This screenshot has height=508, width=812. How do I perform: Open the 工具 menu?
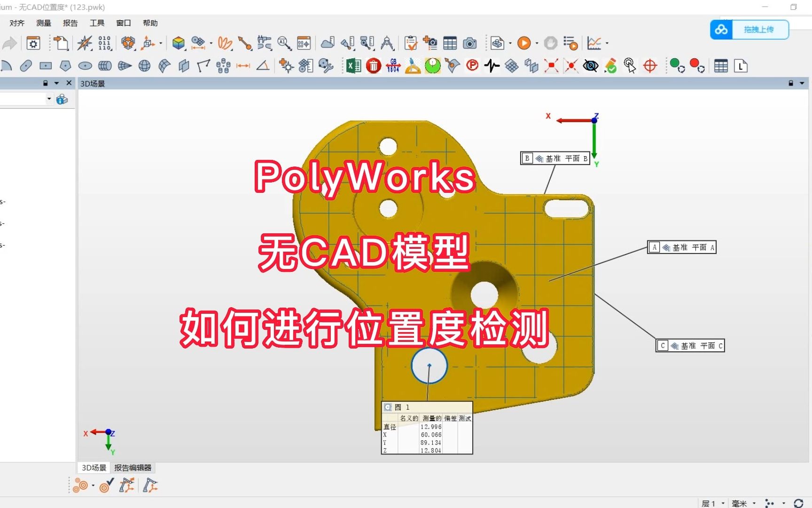(97, 23)
